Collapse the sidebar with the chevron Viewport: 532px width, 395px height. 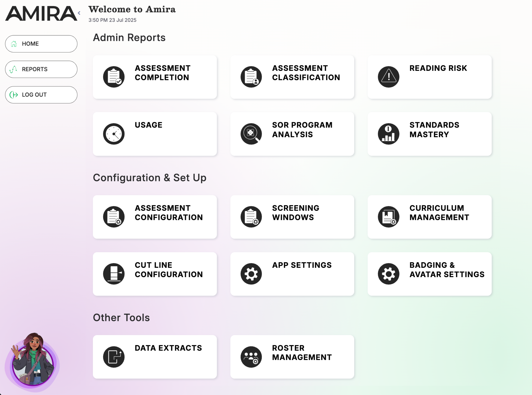(79, 13)
